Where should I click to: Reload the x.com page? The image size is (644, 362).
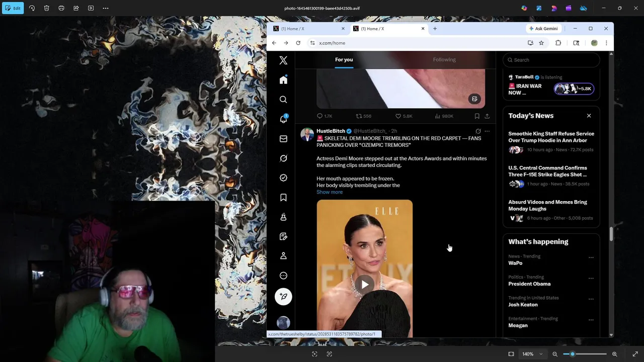pos(298,43)
